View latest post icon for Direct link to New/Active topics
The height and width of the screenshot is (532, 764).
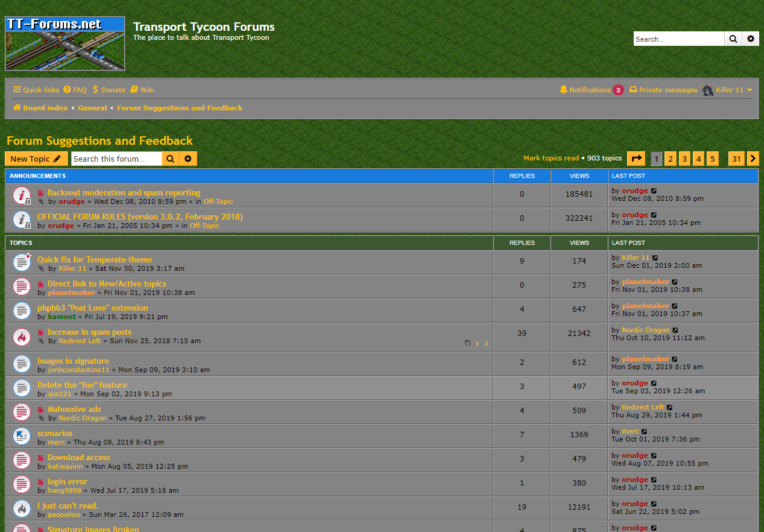coord(675,282)
